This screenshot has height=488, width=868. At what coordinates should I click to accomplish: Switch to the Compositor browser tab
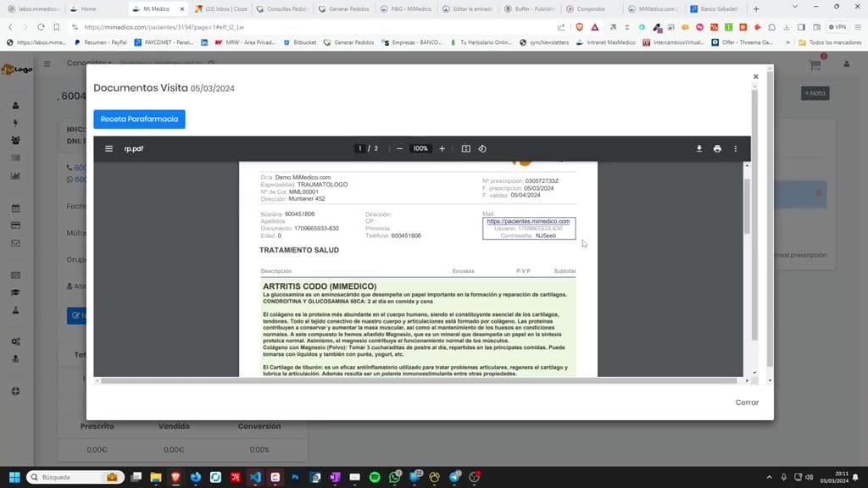(x=590, y=8)
